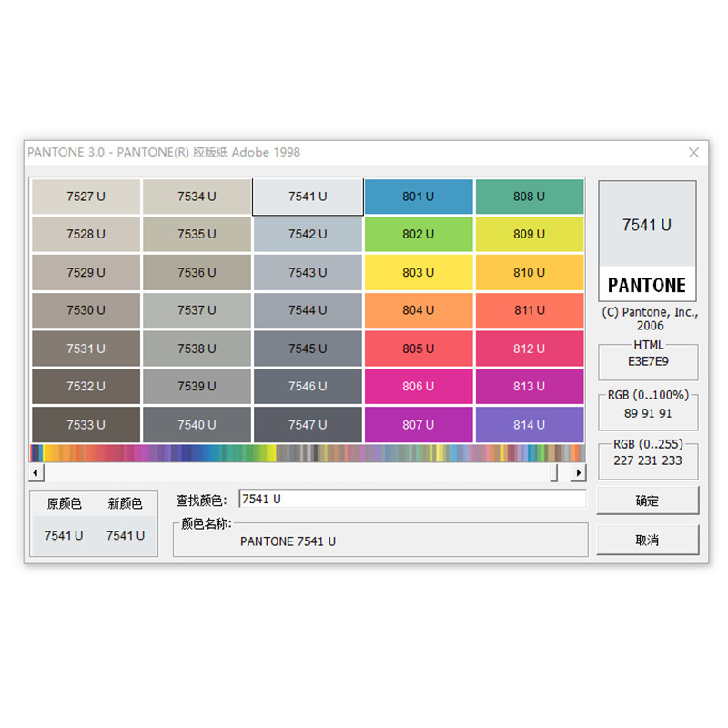The width and height of the screenshot is (728, 728).
Task: Click the scrollbar right arrow
Action: [x=578, y=473]
